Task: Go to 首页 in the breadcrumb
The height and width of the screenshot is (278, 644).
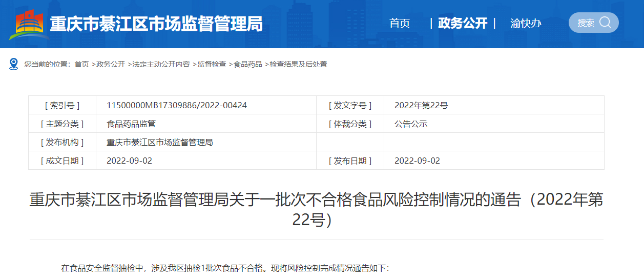Action: click(x=81, y=64)
